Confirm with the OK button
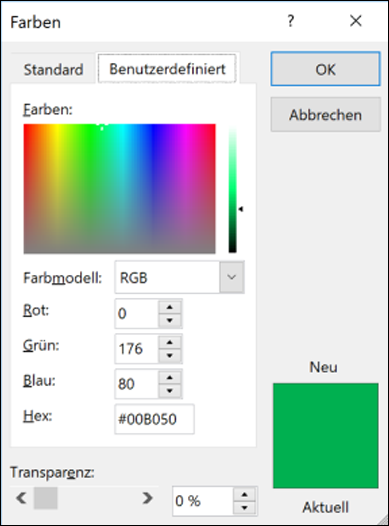The width and height of the screenshot is (389, 526). click(x=325, y=69)
